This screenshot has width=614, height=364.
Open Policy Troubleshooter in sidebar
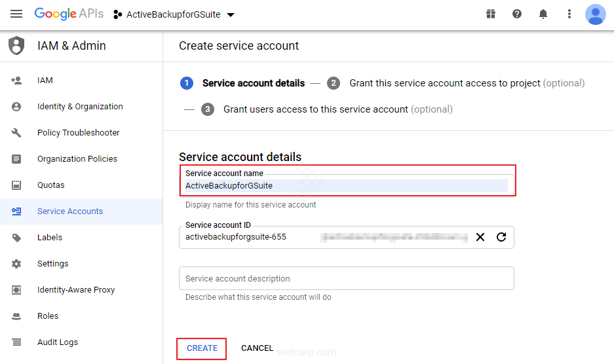pos(78,133)
